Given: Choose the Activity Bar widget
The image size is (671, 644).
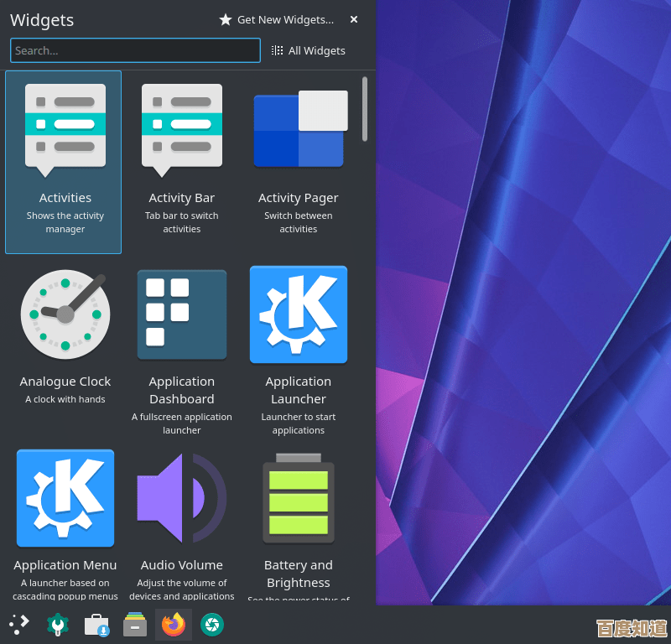Looking at the screenshot, I should [181, 162].
